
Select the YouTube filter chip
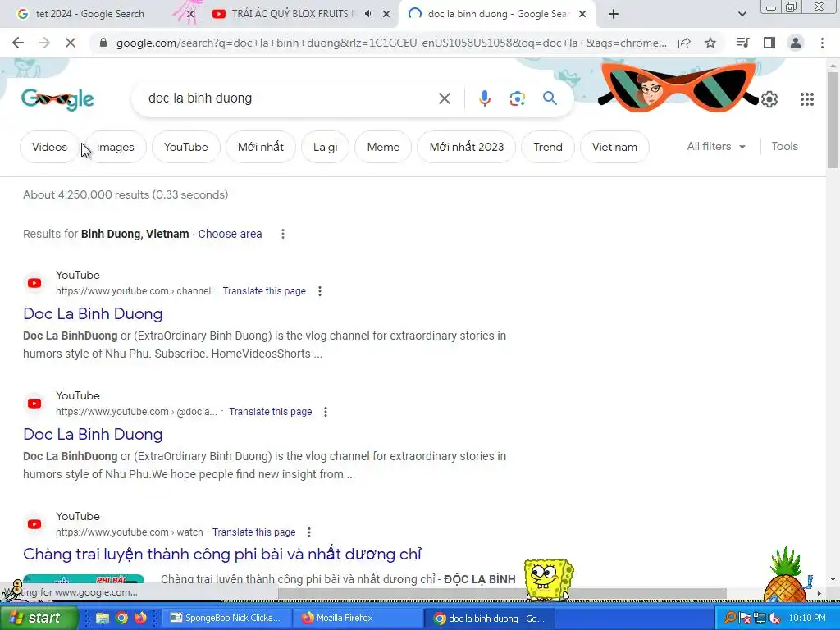[x=186, y=148]
